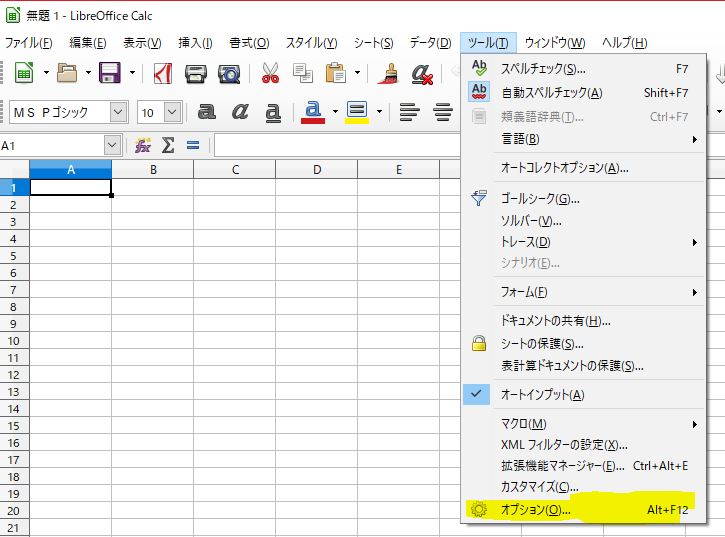Screen dimensions: 725x537
Task: Open the スタイル(Y) menu
Action: click(312, 43)
